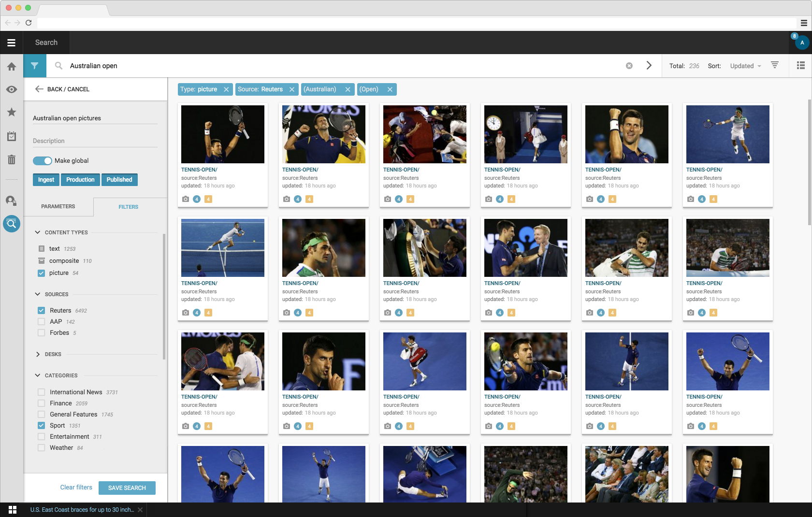Screen dimensions: 812x517
Task: Select the Production repo tab button
Action: click(x=80, y=180)
